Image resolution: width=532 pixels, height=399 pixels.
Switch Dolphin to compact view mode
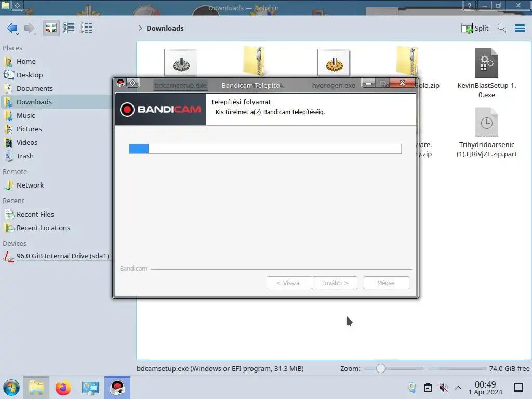[69, 28]
